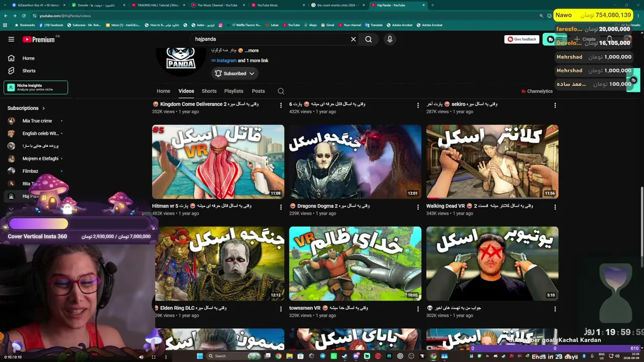Open more options for sekiro video

click(x=555, y=105)
